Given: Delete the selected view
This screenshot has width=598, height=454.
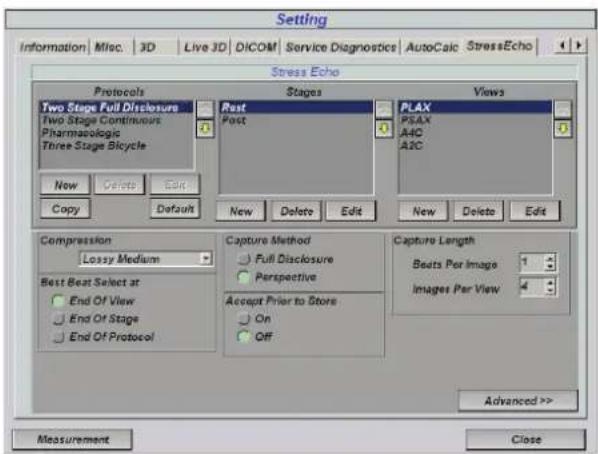Looking at the screenshot, I should (479, 211).
